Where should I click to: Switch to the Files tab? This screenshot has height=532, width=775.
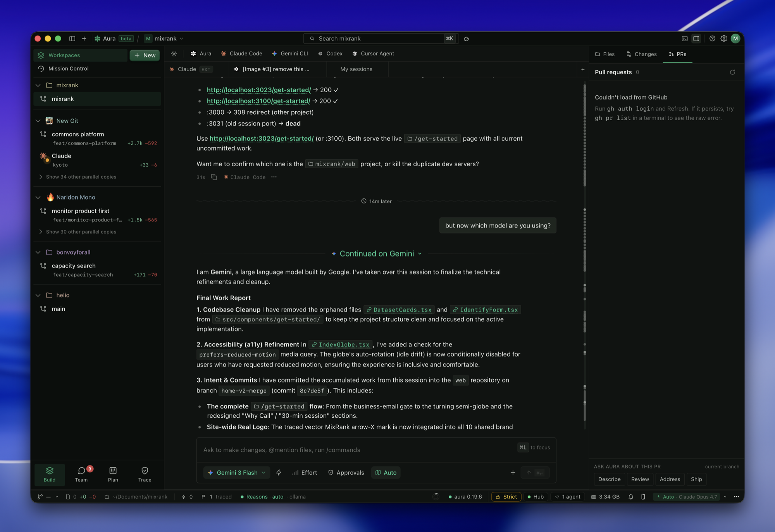pos(605,54)
